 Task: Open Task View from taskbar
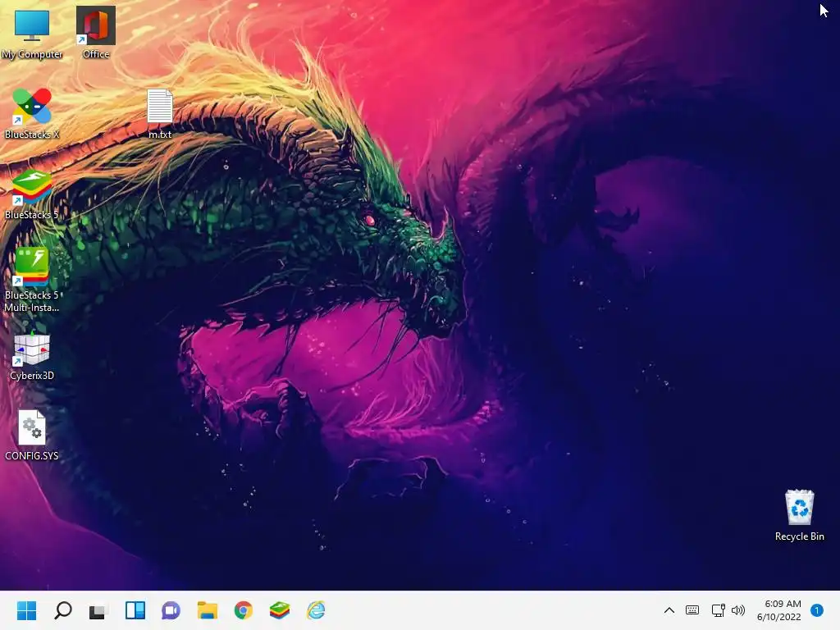(98, 610)
